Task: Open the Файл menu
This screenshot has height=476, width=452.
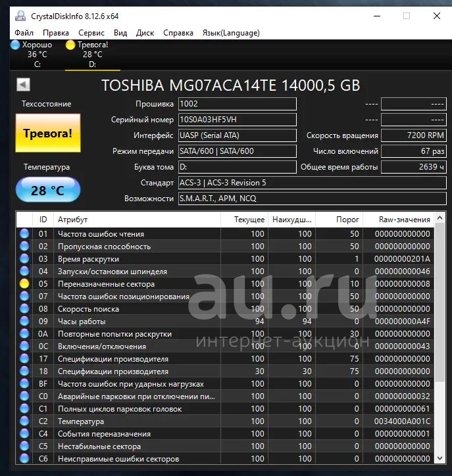Action: click(24, 33)
